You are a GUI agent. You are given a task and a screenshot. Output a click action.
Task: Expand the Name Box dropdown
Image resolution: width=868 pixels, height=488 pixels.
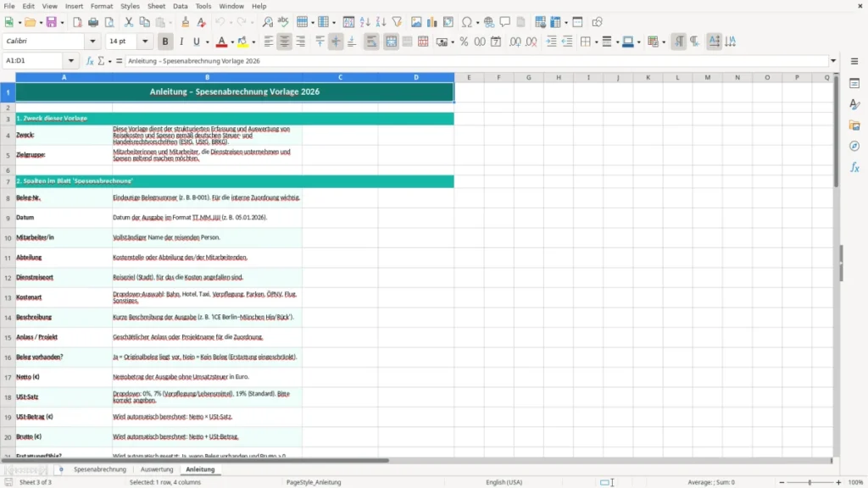[x=71, y=61]
